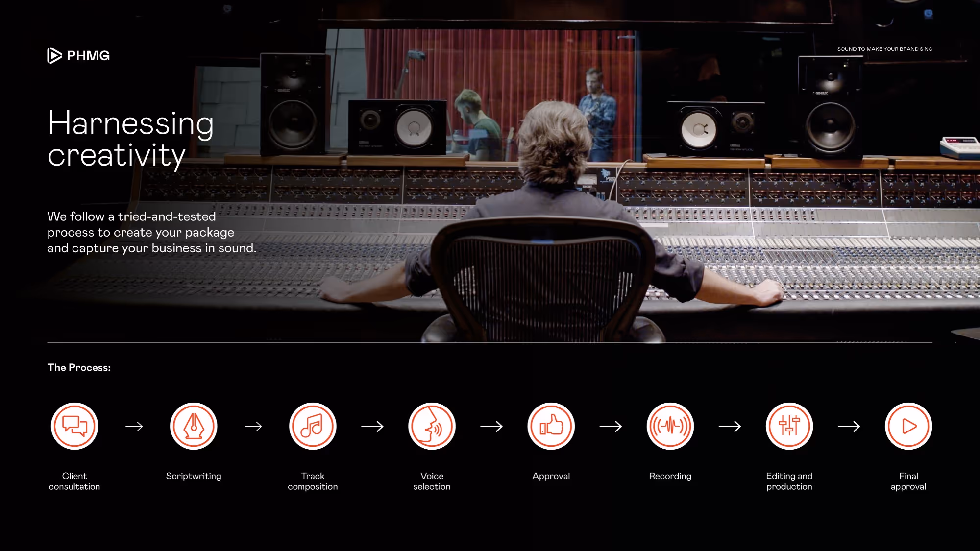This screenshot has height=551, width=980.
Task: Click the PHMG logo icon
Action: click(54, 55)
